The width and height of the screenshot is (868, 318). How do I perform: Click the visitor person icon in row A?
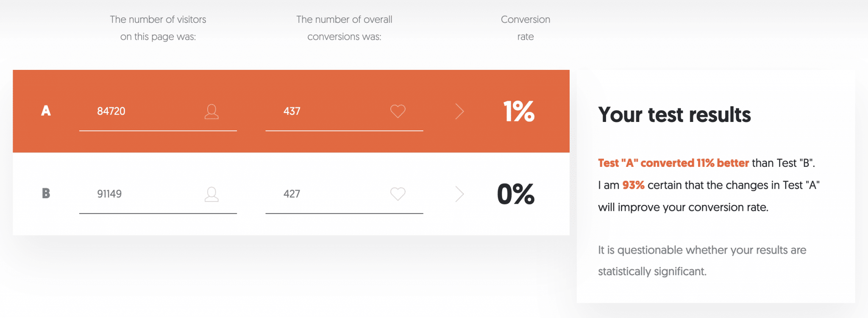(211, 111)
